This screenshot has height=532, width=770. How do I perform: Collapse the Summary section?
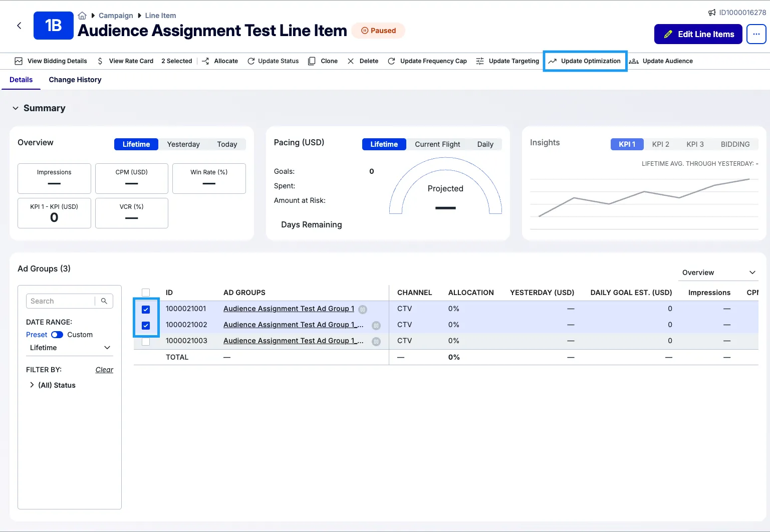16,108
